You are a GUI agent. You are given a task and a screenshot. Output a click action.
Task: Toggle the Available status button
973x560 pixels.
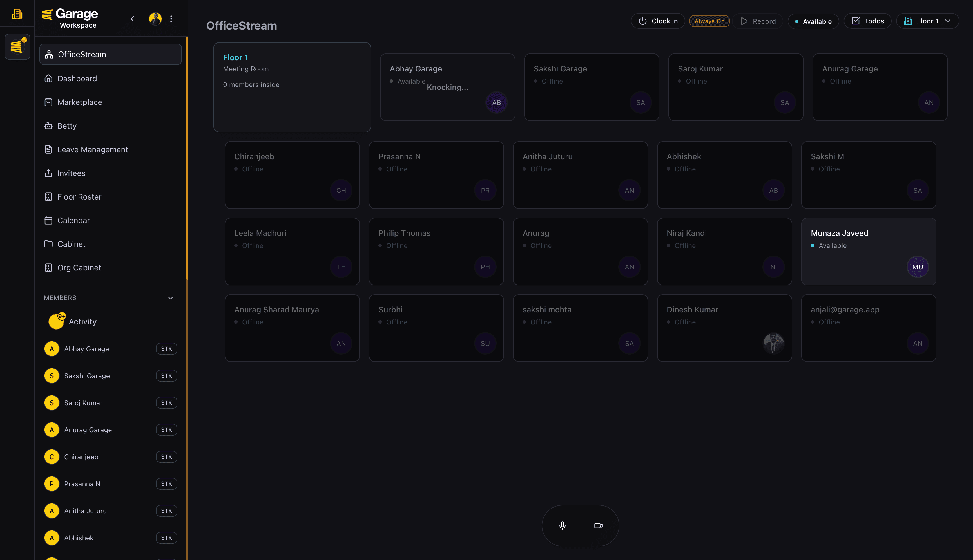813,22
